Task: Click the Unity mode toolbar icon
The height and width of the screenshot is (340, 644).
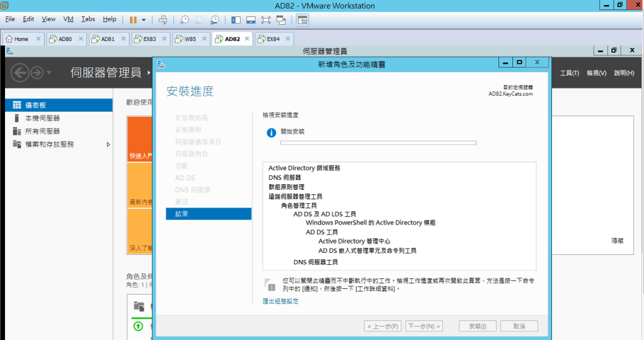Action: pyautogui.click(x=281, y=20)
